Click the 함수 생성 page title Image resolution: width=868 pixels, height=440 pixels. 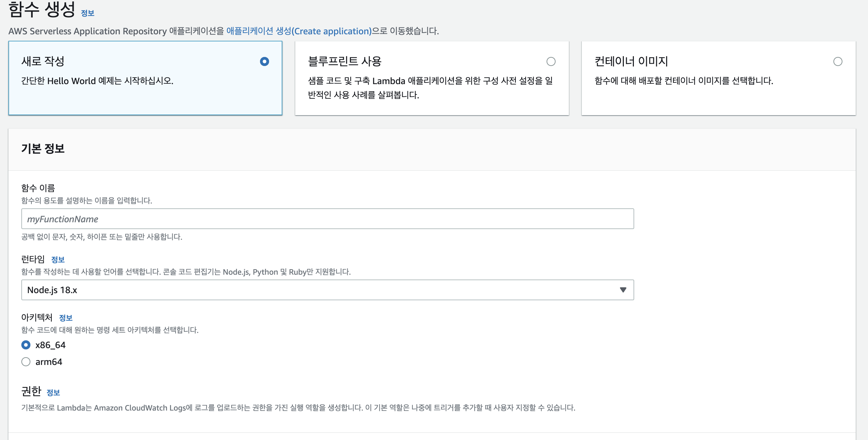click(42, 9)
